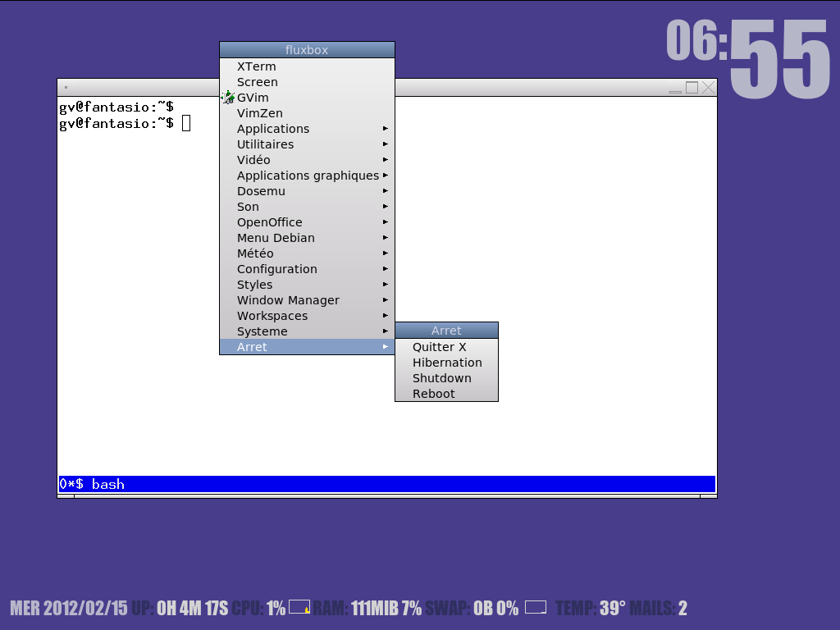Open the Window Manager submenu
Image resolution: width=840 pixels, height=630 pixels.
click(x=307, y=299)
